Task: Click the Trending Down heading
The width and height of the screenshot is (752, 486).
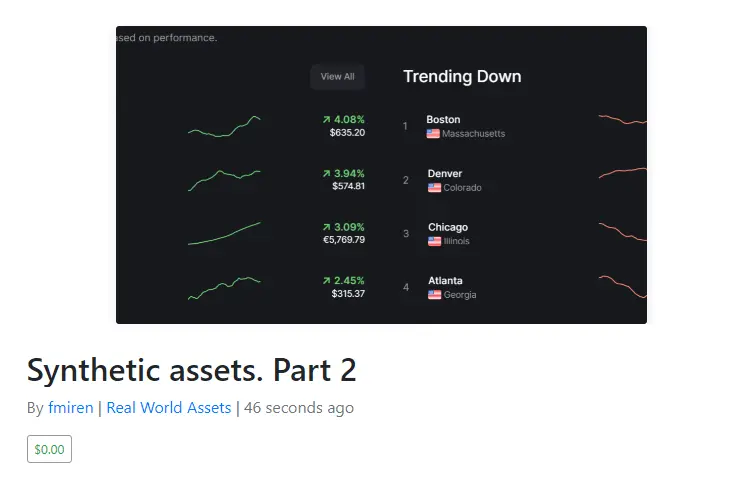Action: coord(462,77)
